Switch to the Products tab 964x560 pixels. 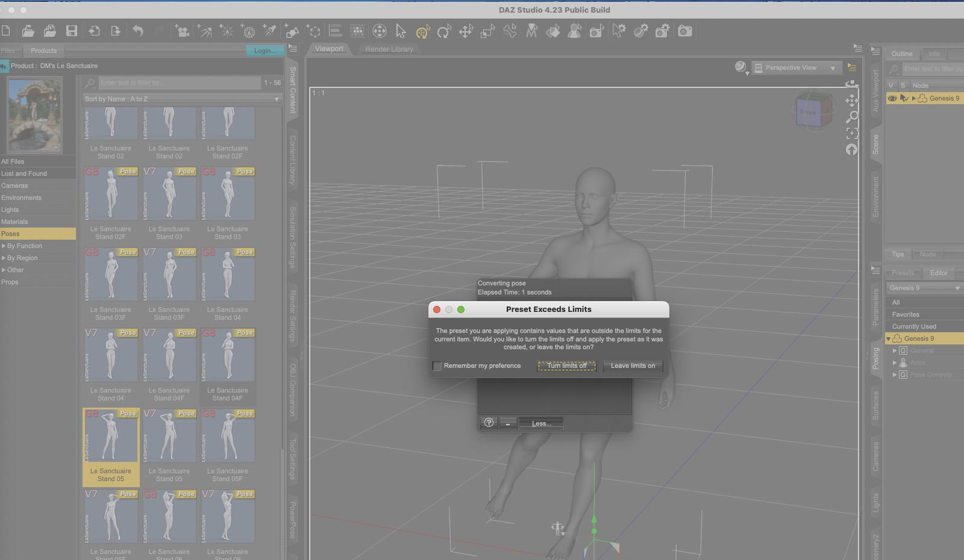tap(43, 51)
